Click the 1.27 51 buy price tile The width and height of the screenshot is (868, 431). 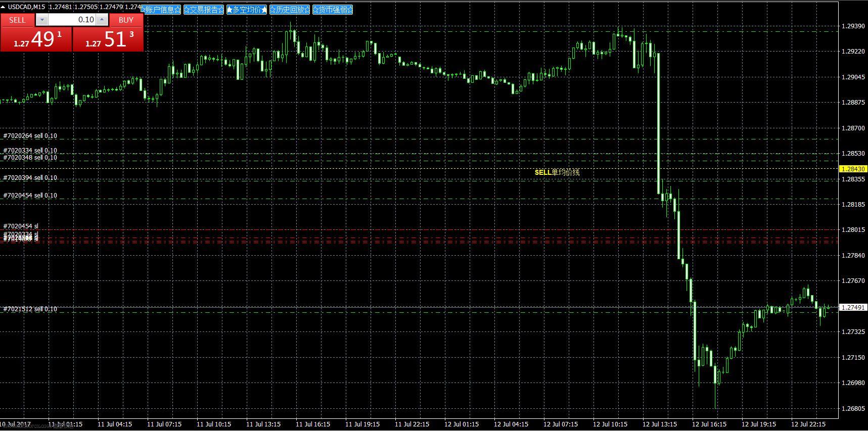click(x=108, y=39)
